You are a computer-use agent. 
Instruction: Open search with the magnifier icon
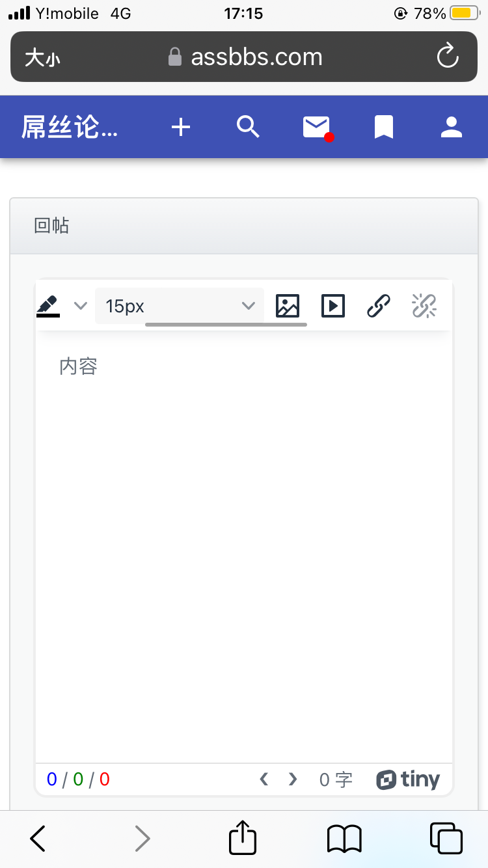click(248, 127)
